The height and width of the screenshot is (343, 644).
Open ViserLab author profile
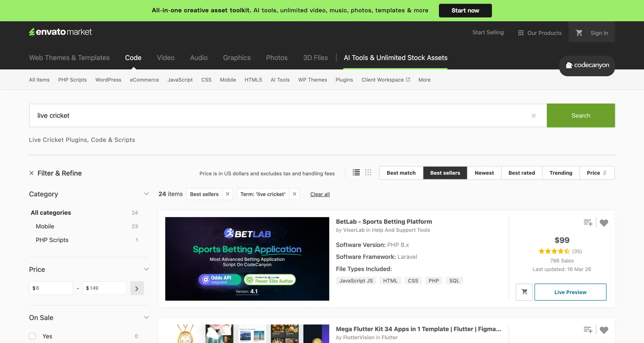coord(354,230)
